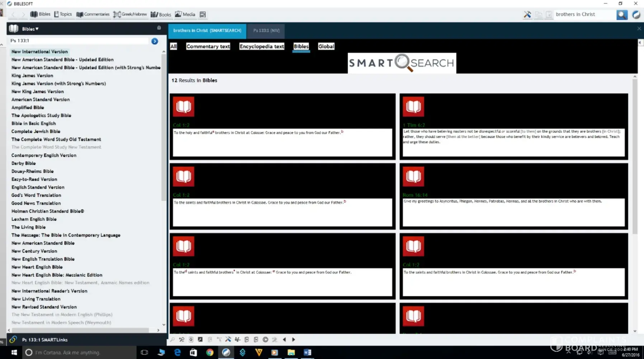644x359 pixels.
Task: Click the copyright symbol icon in bottom toolbar
Action: coord(265,340)
